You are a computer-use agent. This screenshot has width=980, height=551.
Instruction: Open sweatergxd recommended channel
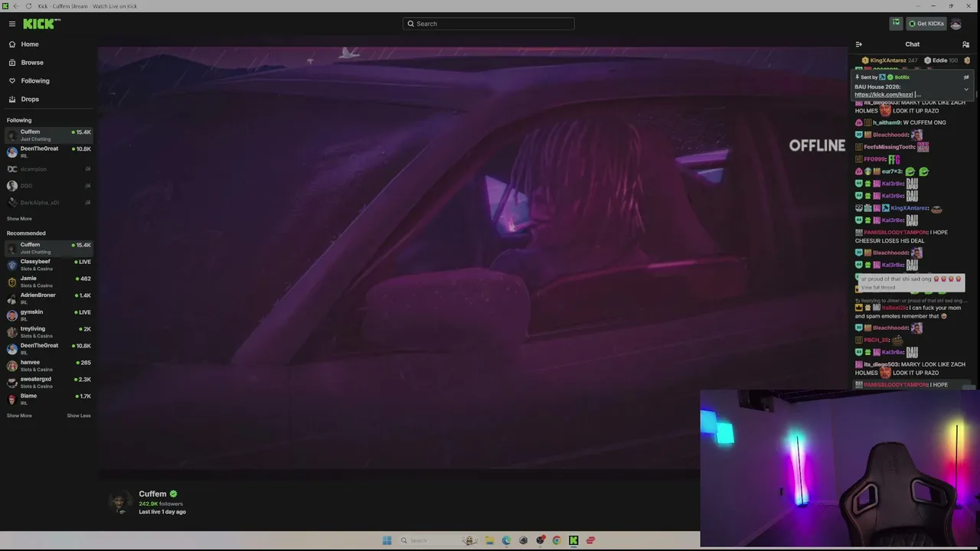[49, 383]
